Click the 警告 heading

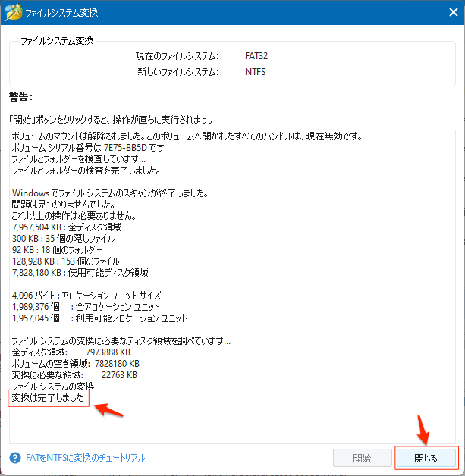20,96
